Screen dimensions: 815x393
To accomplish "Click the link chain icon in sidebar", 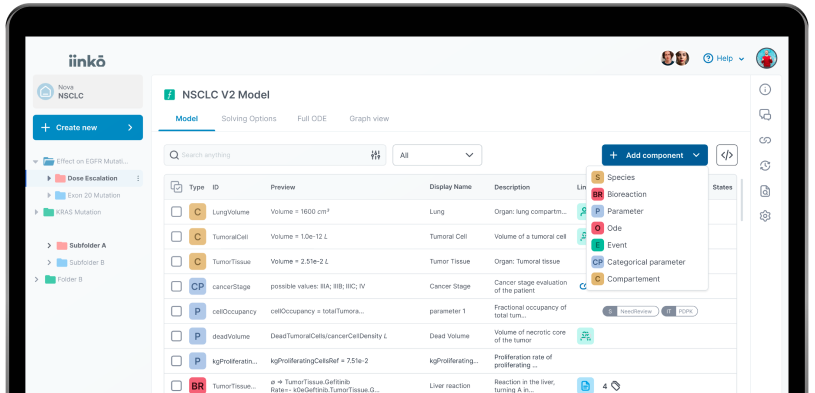I will [765, 140].
